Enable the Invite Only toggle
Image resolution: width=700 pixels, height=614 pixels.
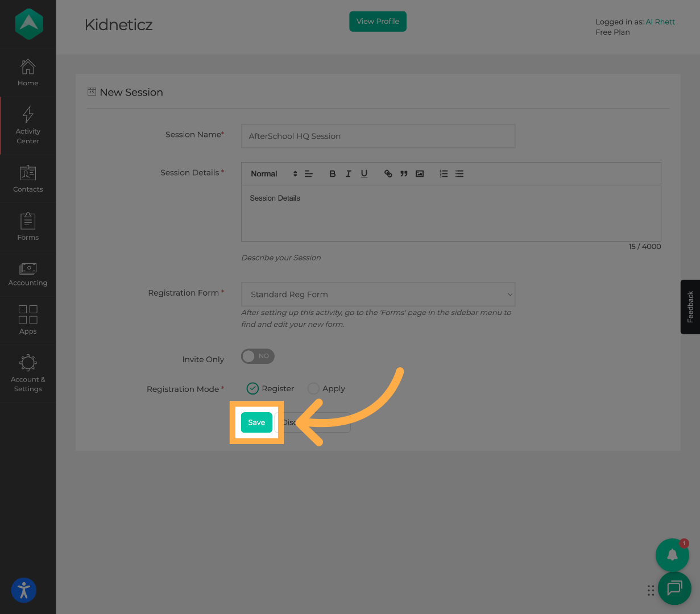point(258,356)
